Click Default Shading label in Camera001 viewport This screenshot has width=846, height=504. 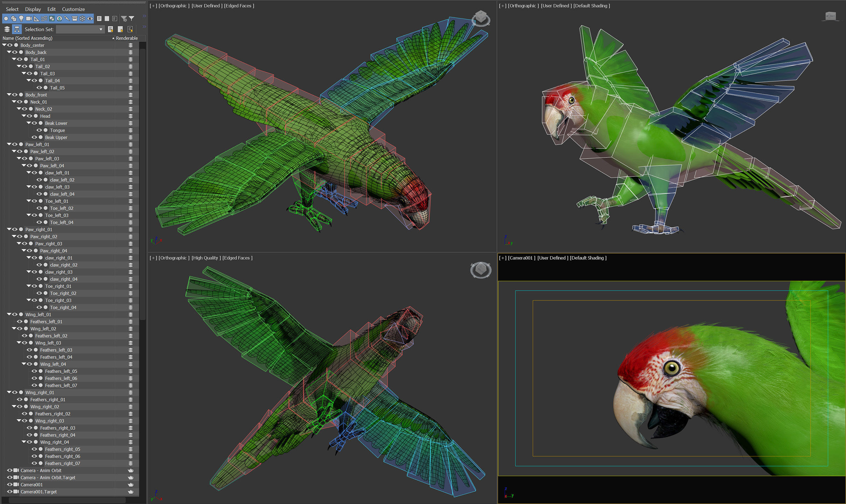coord(588,258)
